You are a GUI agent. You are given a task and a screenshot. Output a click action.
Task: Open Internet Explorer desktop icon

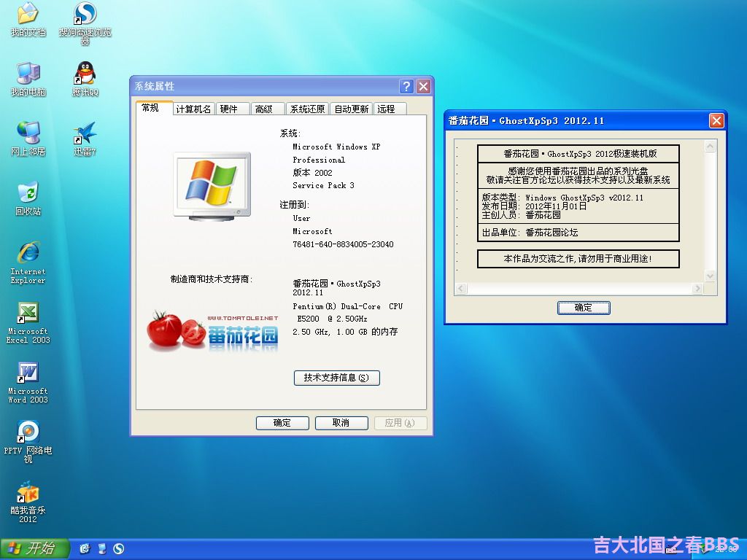click(x=28, y=262)
